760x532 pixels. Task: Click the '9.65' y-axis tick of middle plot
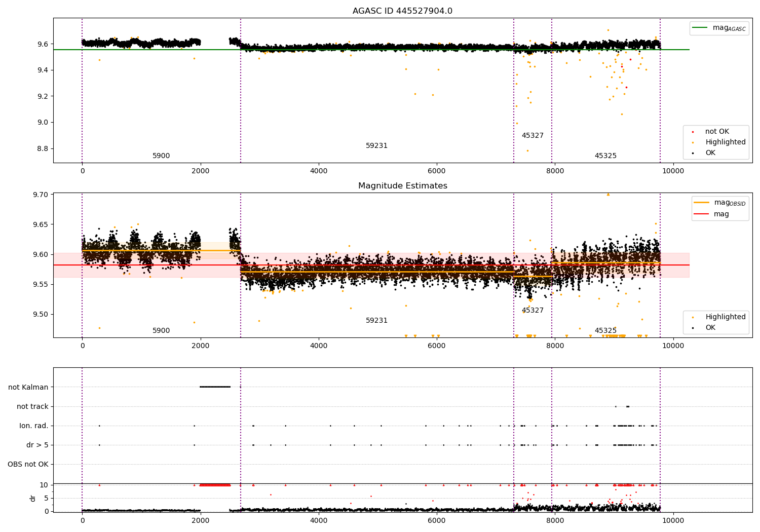pos(41,224)
